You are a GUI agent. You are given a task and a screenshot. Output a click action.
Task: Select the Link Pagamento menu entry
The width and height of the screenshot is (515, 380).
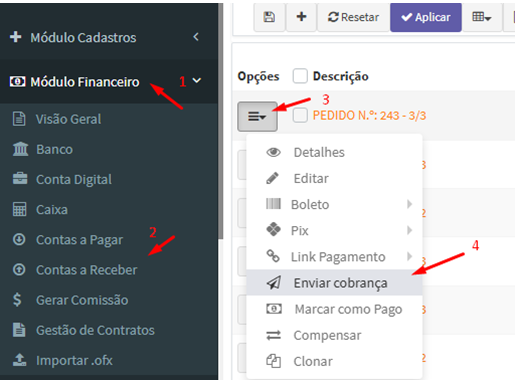334,257
